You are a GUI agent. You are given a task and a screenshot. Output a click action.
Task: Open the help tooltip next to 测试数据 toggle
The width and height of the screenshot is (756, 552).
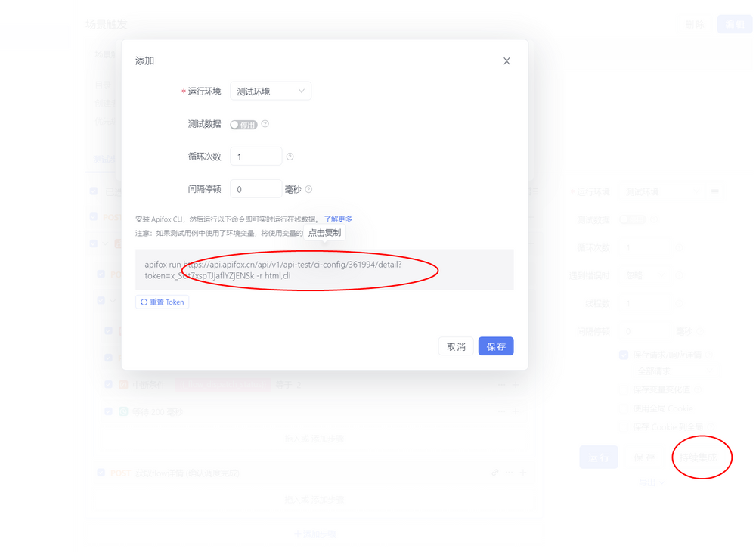pyautogui.click(x=264, y=124)
